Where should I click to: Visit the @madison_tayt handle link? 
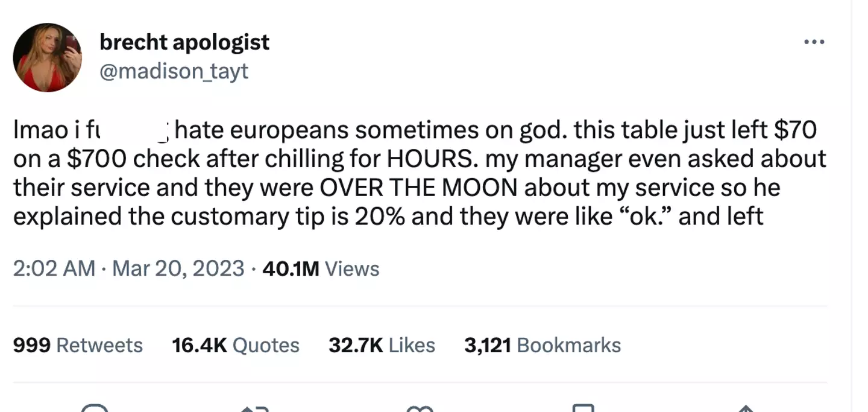pos(174,71)
